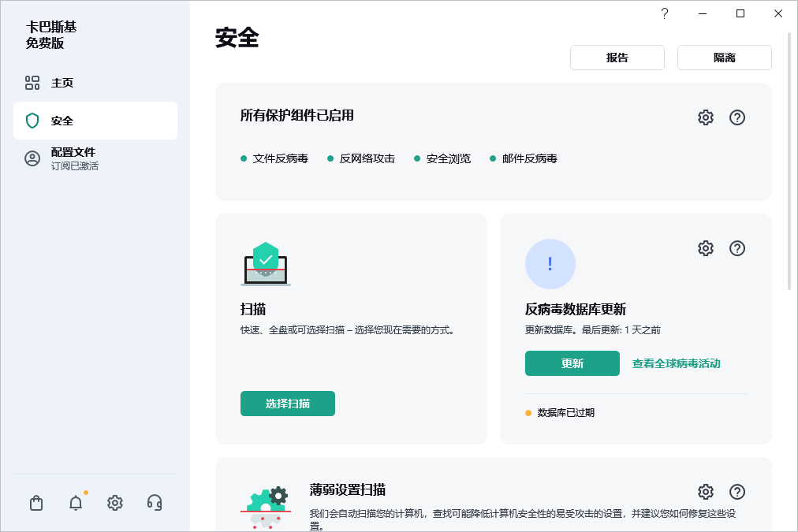View notifications via the bell icon
Screen dimensions: 798x532
point(76,502)
